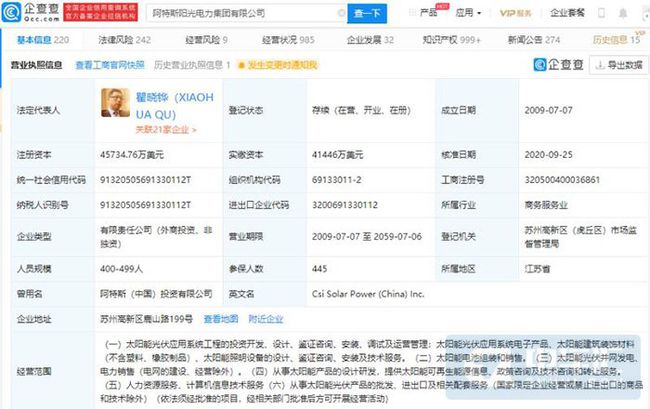The image size is (650, 409).
Task: Select business registration number 320500400036861
Action: click(562, 180)
